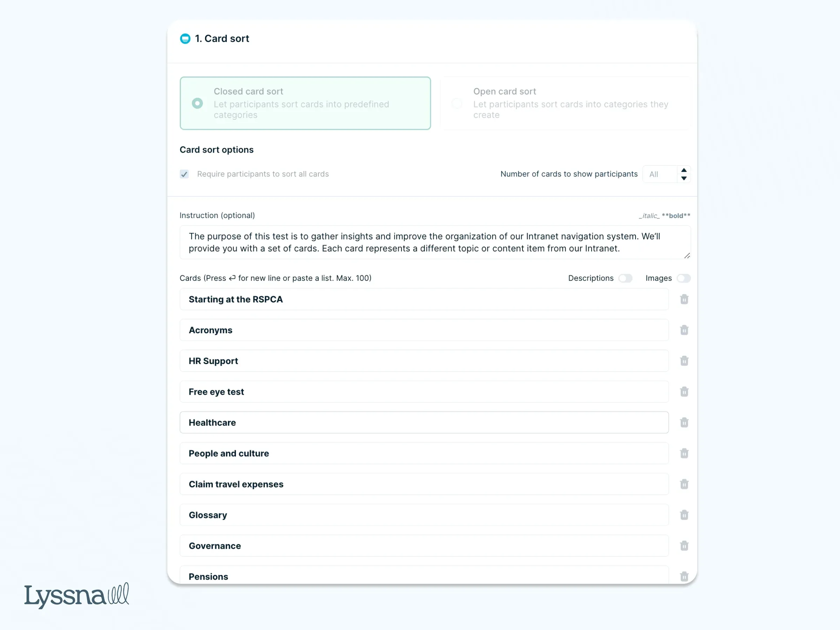Delete the Free eye test card
840x630 pixels.
click(x=684, y=392)
